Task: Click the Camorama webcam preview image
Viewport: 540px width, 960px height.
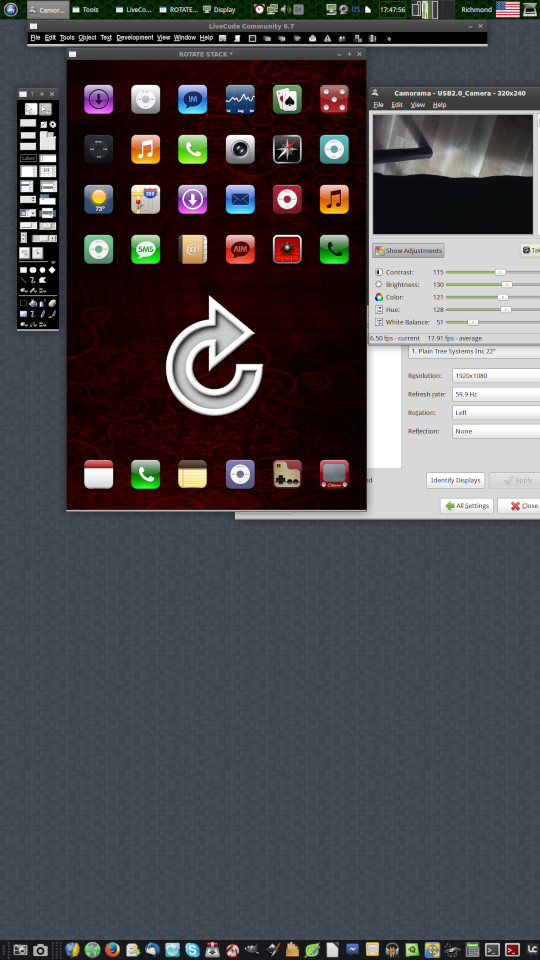Action: click(453, 175)
